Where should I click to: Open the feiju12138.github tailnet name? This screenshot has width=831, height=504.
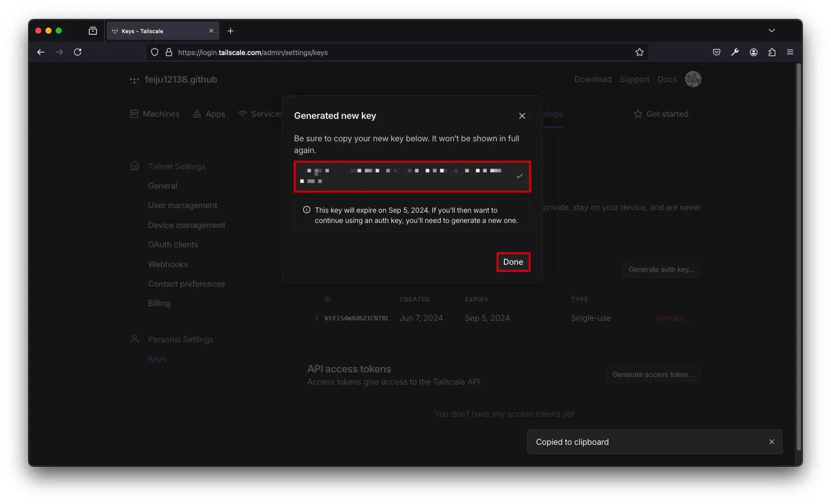[181, 80]
